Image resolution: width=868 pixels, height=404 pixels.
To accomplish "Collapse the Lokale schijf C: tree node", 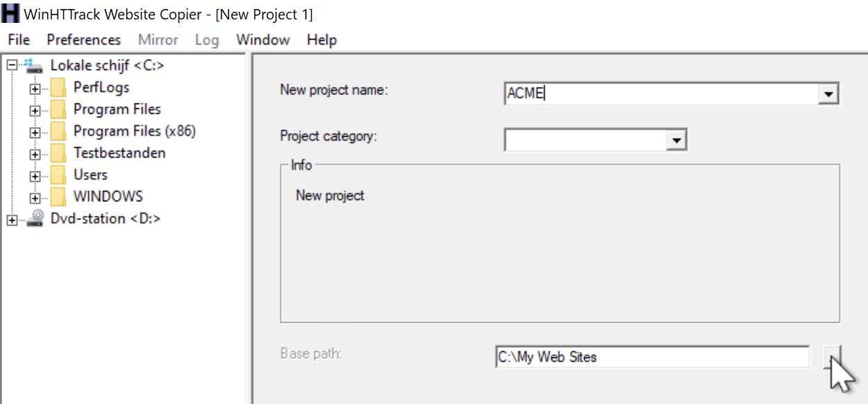I will click(x=12, y=66).
